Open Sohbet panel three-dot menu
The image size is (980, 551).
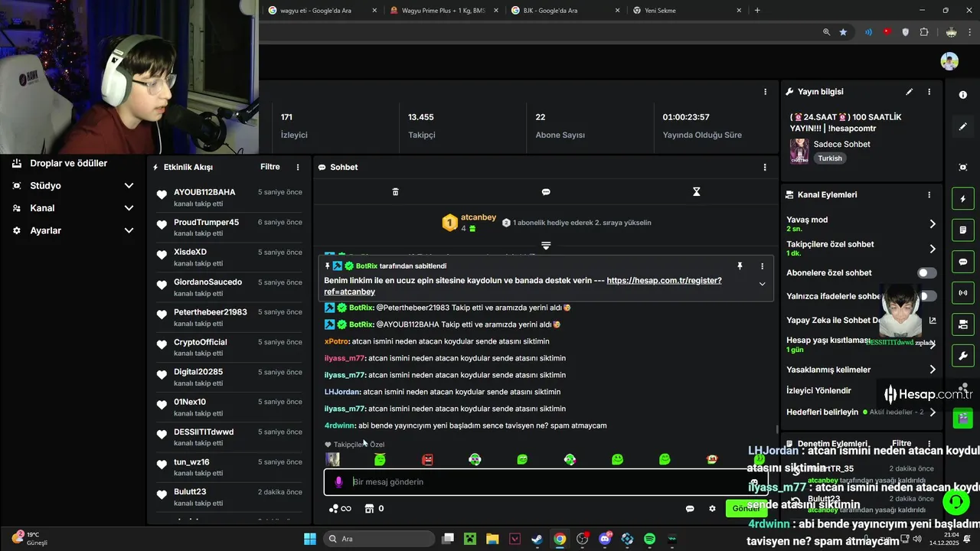click(764, 168)
